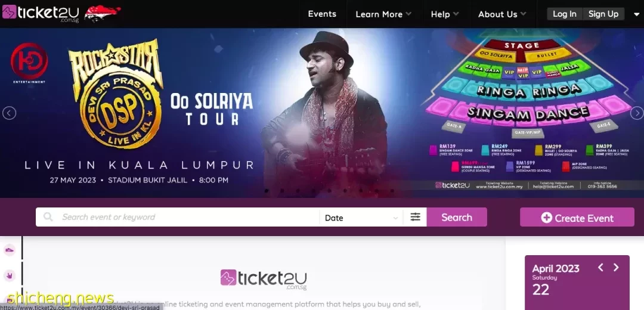The height and width of the screenshot is (310, 644).
Task: Expand the Help menu
Action: (445, 14)
